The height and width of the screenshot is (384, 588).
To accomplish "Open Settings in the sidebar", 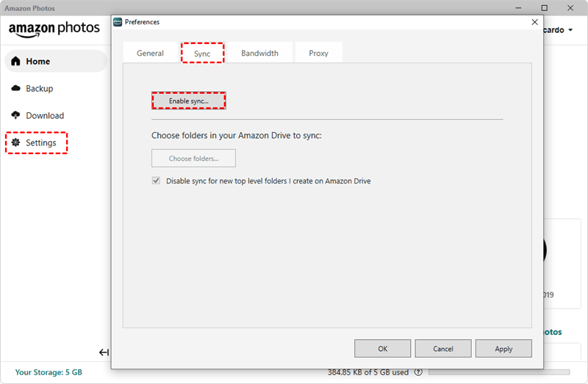I will point(36,142).
